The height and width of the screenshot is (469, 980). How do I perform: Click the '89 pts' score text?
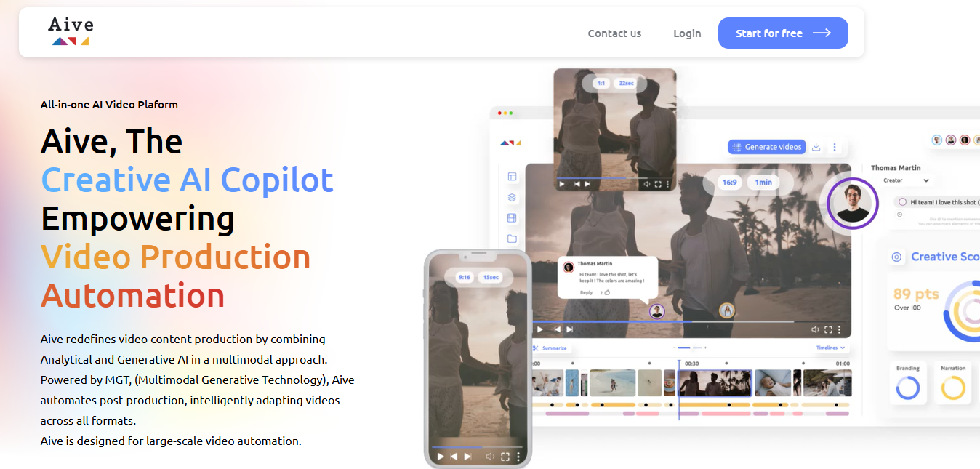click(916, 294)
